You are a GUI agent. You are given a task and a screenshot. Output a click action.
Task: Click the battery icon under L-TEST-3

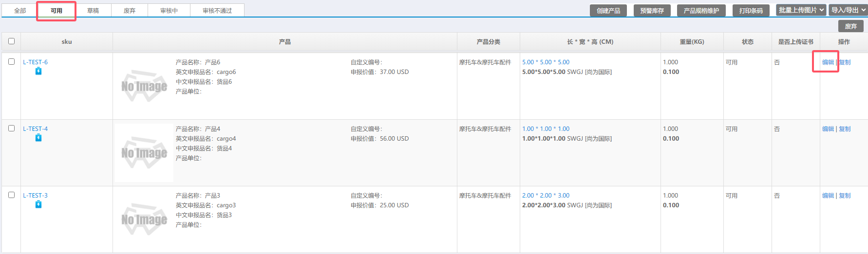(38, 205)
